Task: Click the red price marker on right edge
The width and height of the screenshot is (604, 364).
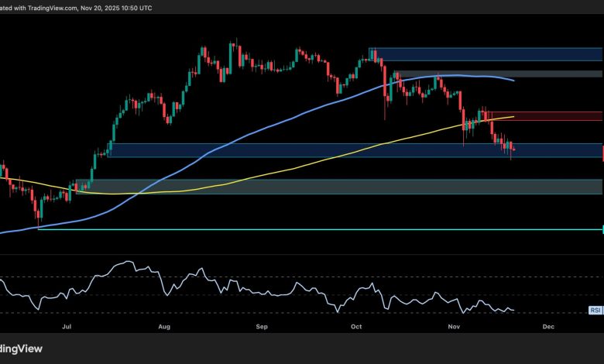Action: 602,150
